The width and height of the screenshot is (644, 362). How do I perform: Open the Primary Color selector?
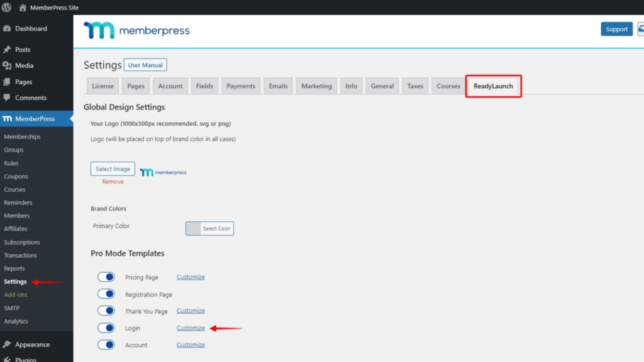209,228
